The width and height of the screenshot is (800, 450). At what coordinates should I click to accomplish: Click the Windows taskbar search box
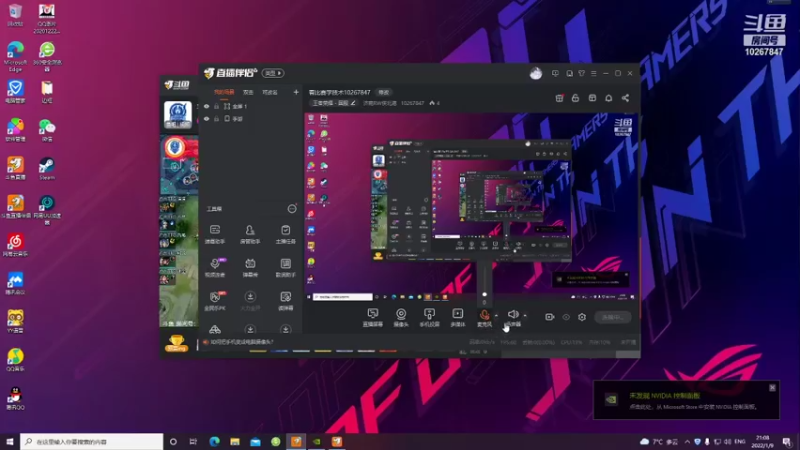point(92,441)
